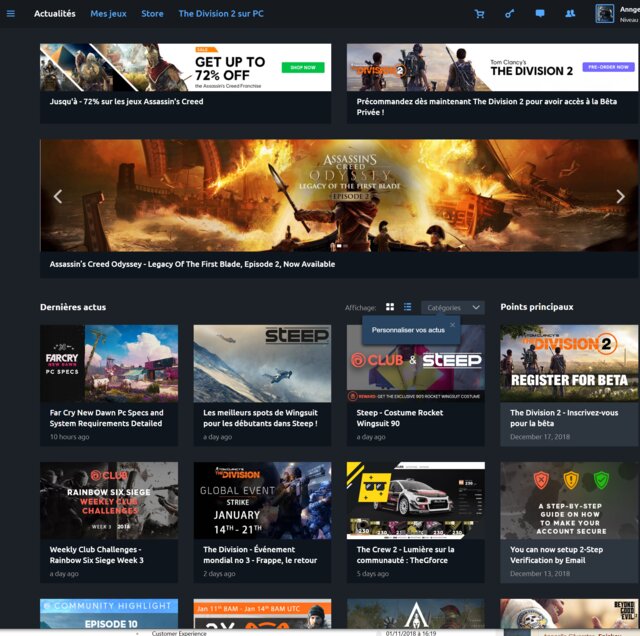
Task: Open the Mes jeux tab
Action: point(108,14)
